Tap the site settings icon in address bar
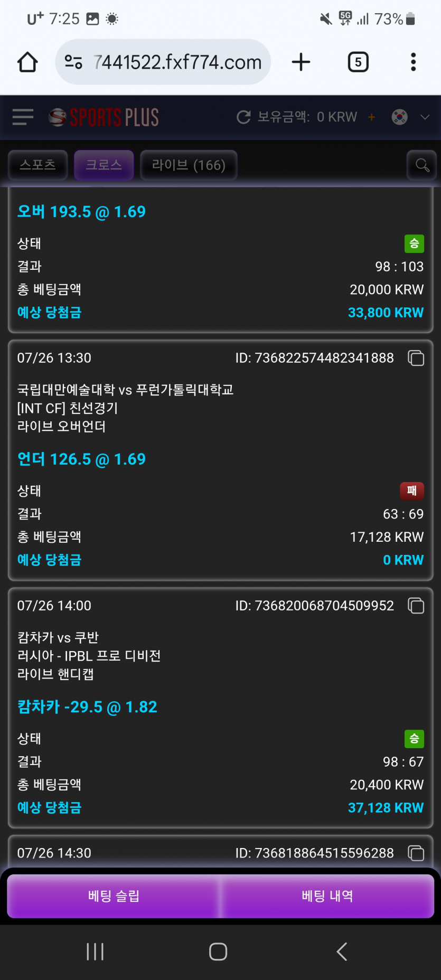441x980 pixels. pyautogui.click(x=73, y=62)
